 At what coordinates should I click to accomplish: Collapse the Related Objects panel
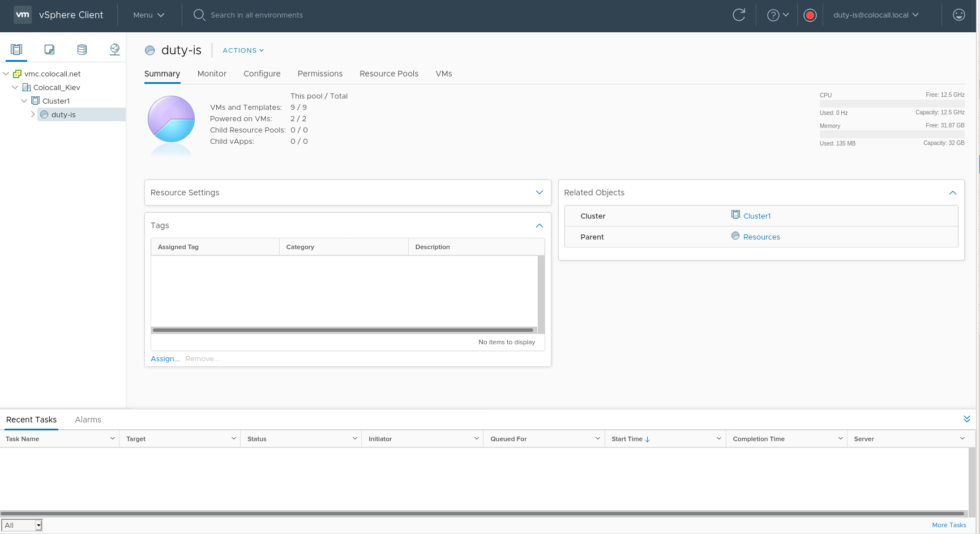click(x=952, y=193)
